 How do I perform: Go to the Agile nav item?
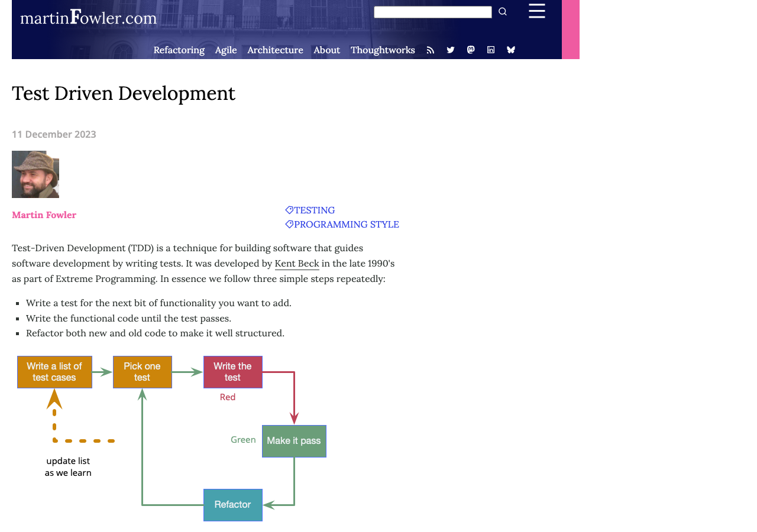(x=226, y=50)
